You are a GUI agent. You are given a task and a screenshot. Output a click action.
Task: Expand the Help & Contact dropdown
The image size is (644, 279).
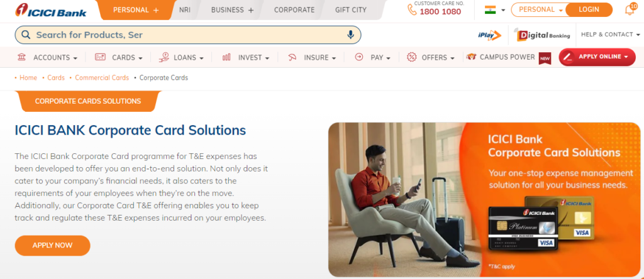coord(610,35)
